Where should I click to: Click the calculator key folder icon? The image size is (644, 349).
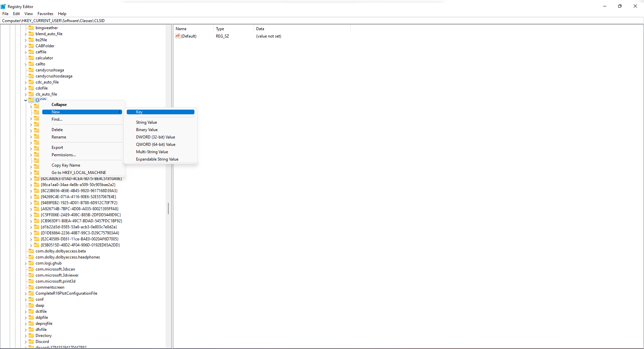pyautogui.click(x=31, y=58)
